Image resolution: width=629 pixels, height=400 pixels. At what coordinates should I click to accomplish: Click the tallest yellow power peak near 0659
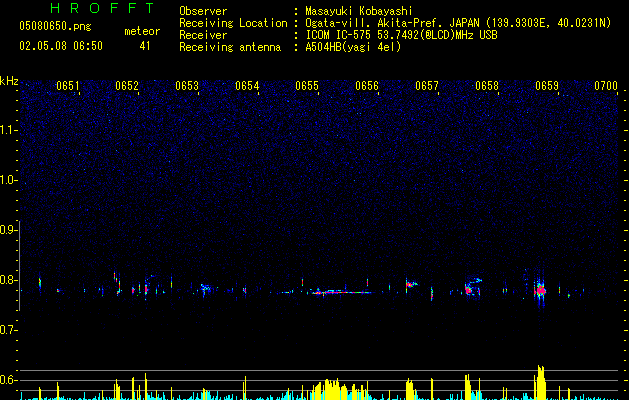tap(540, 382)
